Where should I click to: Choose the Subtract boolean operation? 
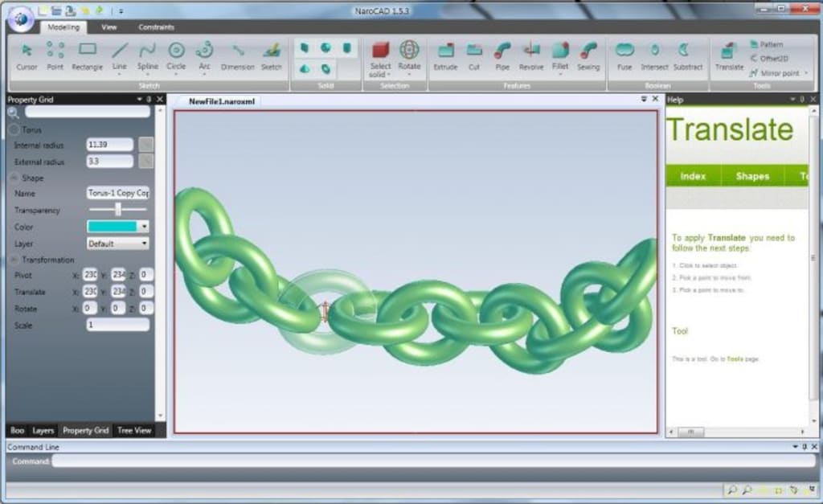[x=688, y=57]
